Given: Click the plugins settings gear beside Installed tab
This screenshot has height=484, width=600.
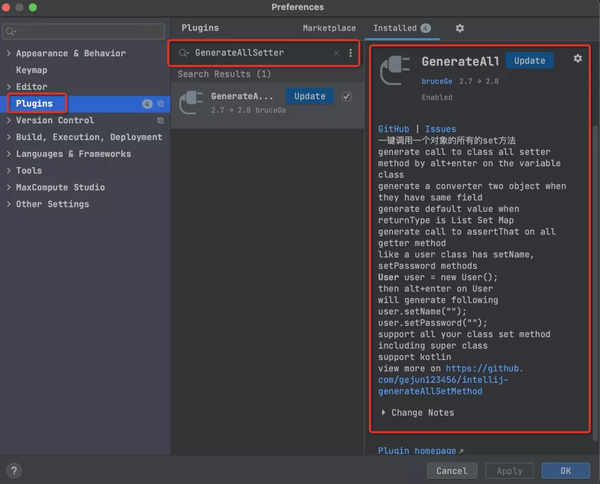Looking at the screenshot, I should click(459, 29).
